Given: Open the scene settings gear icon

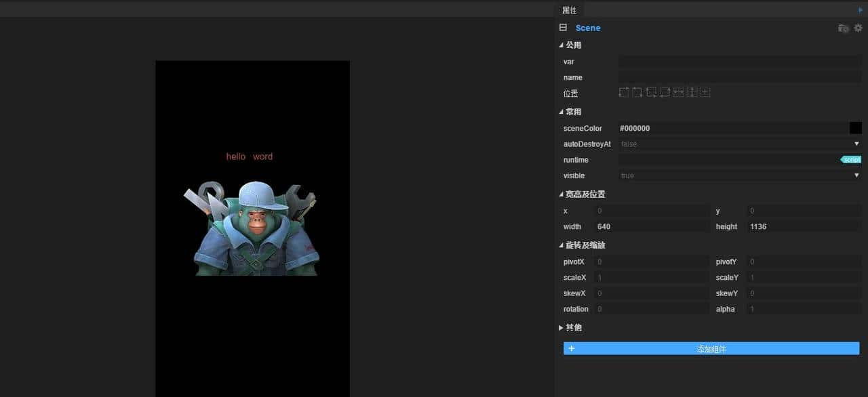Looking at the screenshot, I should pyautogui.click(x=858, y=28).
